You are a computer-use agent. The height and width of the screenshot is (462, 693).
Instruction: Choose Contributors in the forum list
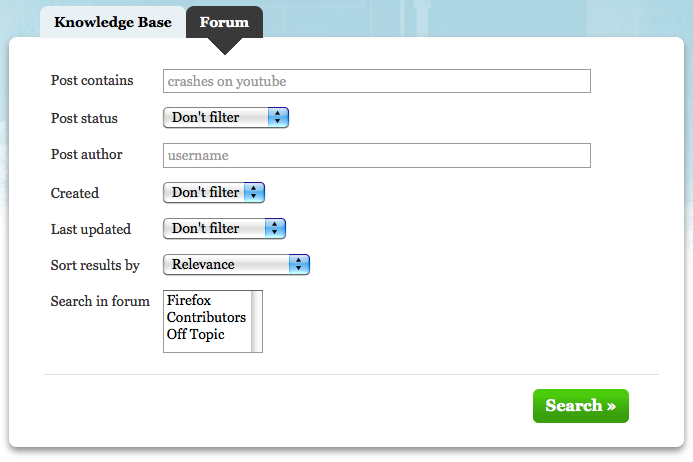[x=206, y=317]
